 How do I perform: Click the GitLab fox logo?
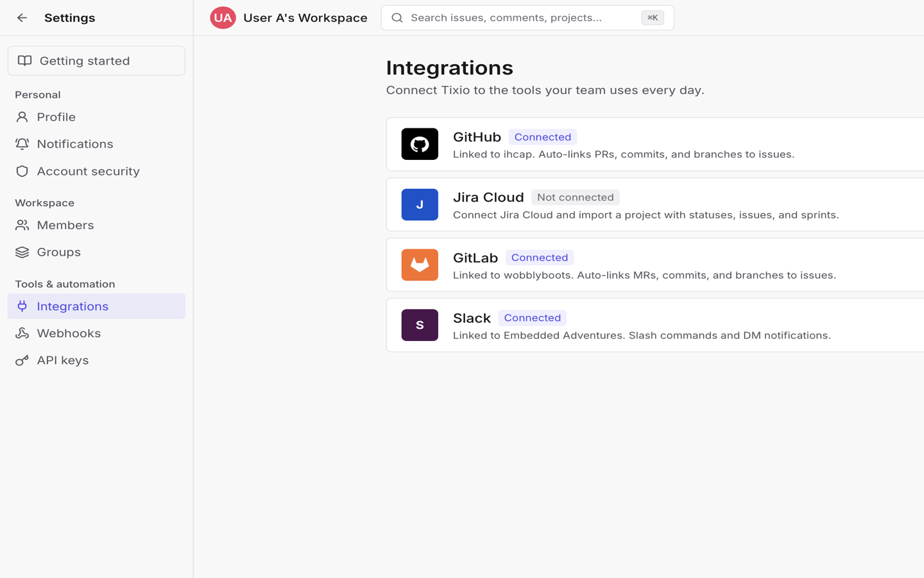pos(420,265)
